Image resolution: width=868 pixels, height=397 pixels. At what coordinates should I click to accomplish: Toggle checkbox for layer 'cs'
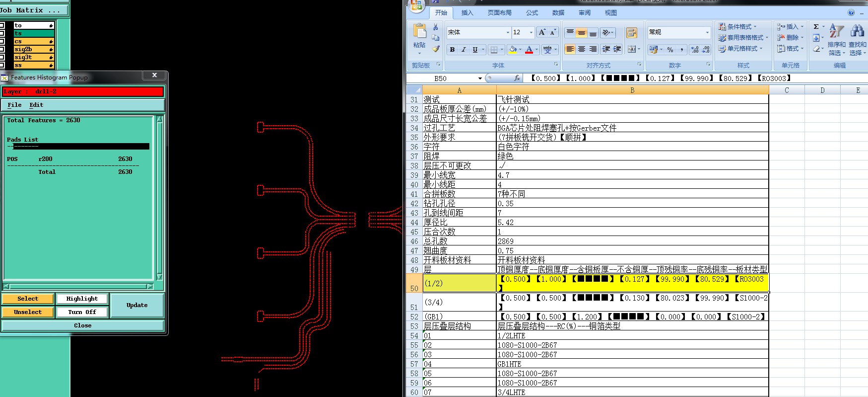2,41
